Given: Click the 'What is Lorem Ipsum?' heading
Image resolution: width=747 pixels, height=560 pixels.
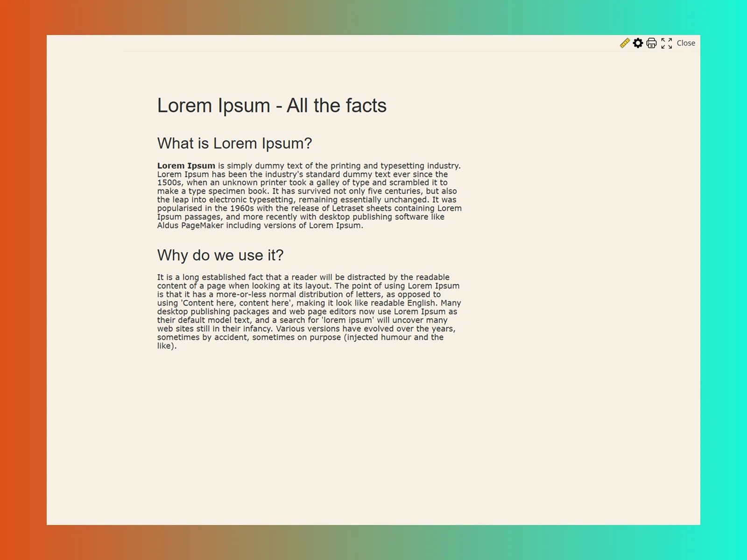Looking at the screenshot, I should pyautogui.click(x=234, y=143).
